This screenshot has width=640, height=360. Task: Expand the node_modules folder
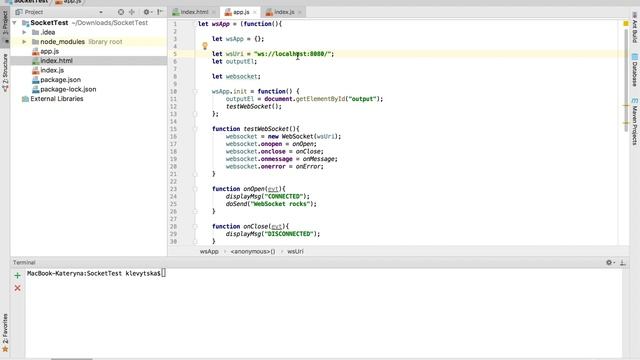(24, 42)
